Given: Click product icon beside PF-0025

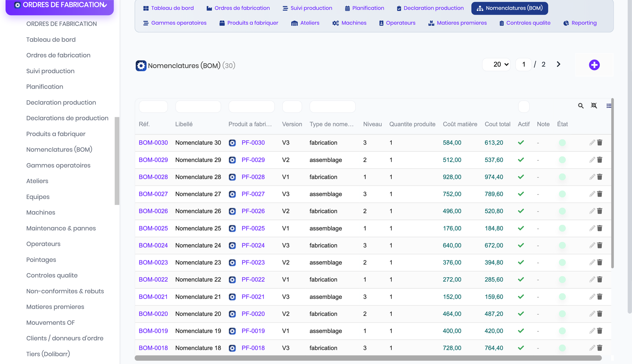Looking at the screenshot, I should coord(232,228).
